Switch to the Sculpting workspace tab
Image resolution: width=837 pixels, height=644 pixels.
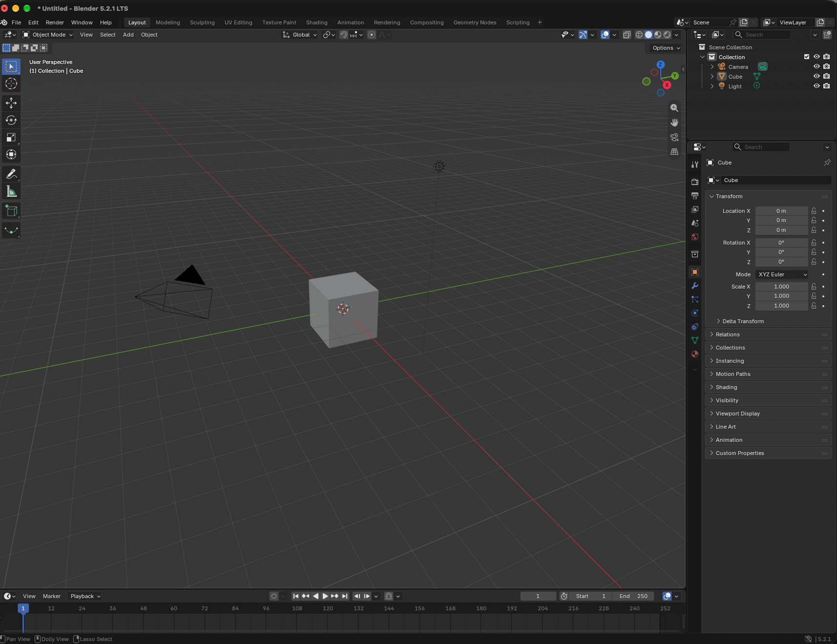pyautogui.click(x=202, y=22)
